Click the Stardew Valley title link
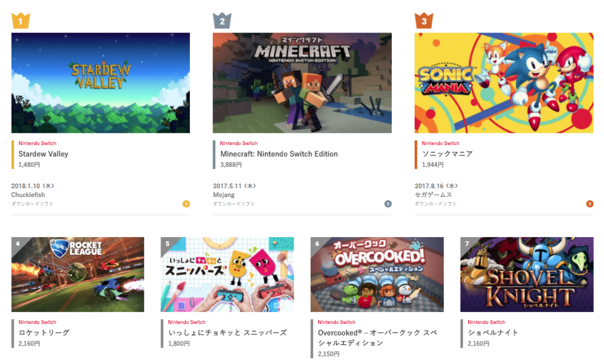This screenshot has width=604, height=364. point(44,154)
